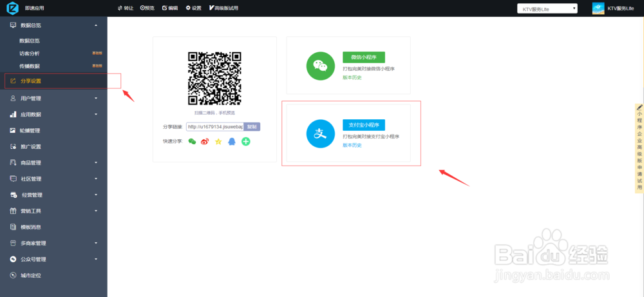The height and width of the screenshot is (297, 644).
Task: Click the 用户管理 person icon
Action: pos(13,99)
